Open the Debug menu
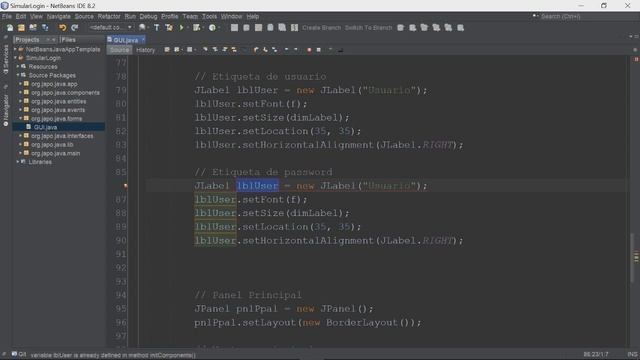The height and width of the screenshot is (360, 640). 148,16
